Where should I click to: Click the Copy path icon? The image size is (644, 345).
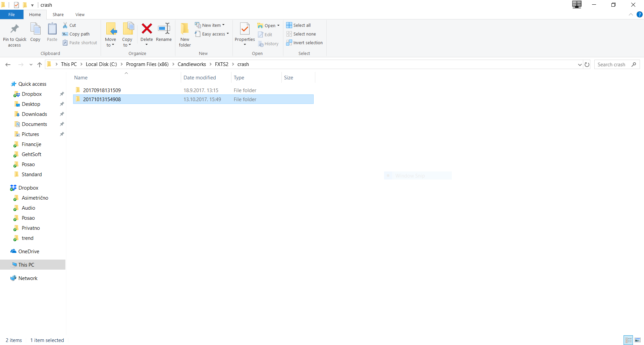pyautogui.click(x=65, y=34)
